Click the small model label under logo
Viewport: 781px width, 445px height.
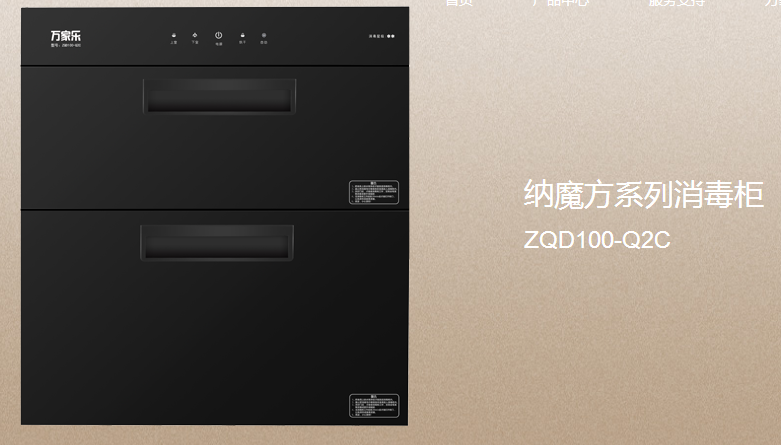pyautogui.click(x=65, y=45)
